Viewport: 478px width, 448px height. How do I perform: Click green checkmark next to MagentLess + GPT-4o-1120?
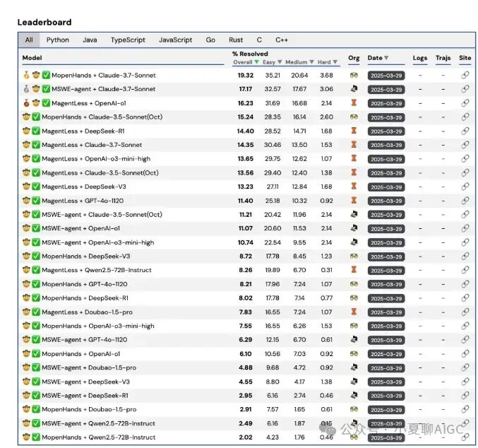pos(46,201)
